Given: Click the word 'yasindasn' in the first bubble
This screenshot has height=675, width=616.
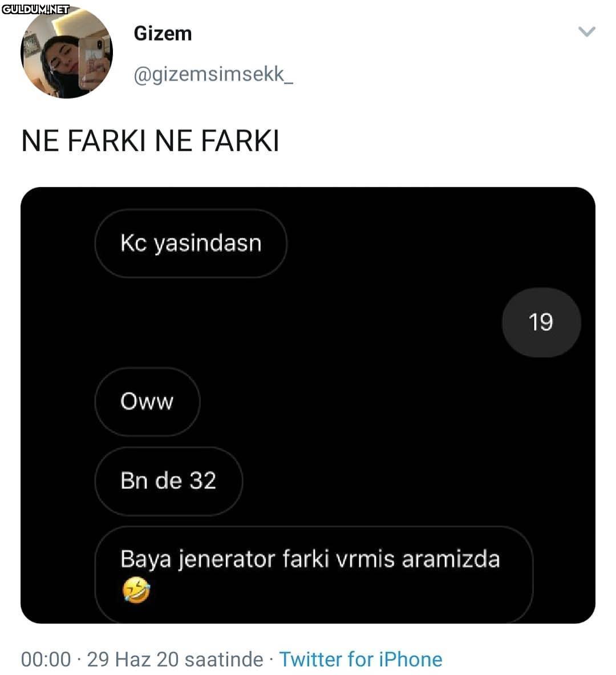Looking at the screenshot, I should 208,244.
